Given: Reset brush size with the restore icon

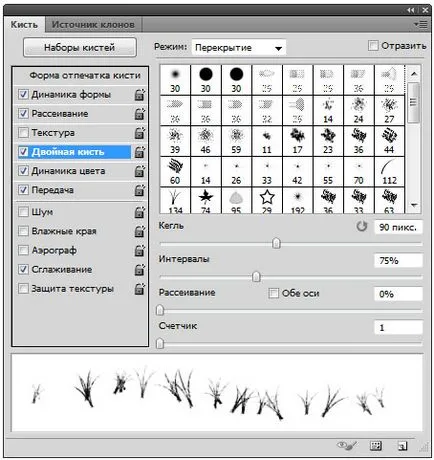Looking at the screenshot, I should pos(362,227).
